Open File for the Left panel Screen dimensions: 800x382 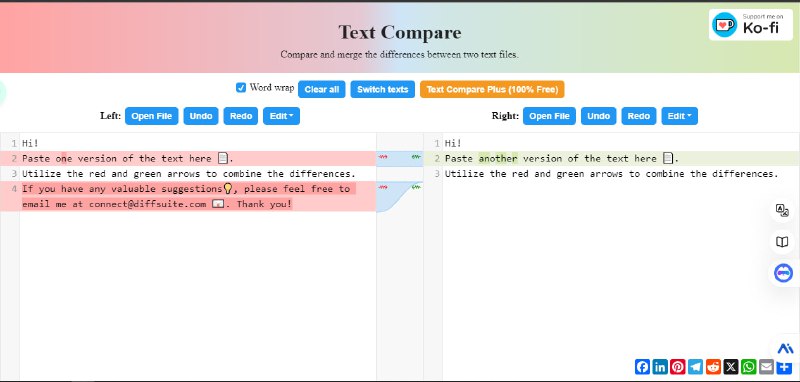[x=152, y=116]
